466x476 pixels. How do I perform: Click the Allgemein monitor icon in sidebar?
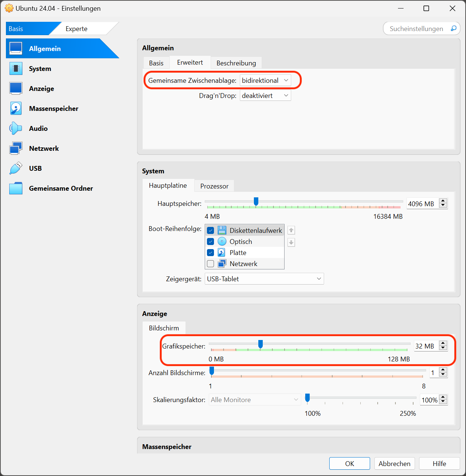coord(16,48)
